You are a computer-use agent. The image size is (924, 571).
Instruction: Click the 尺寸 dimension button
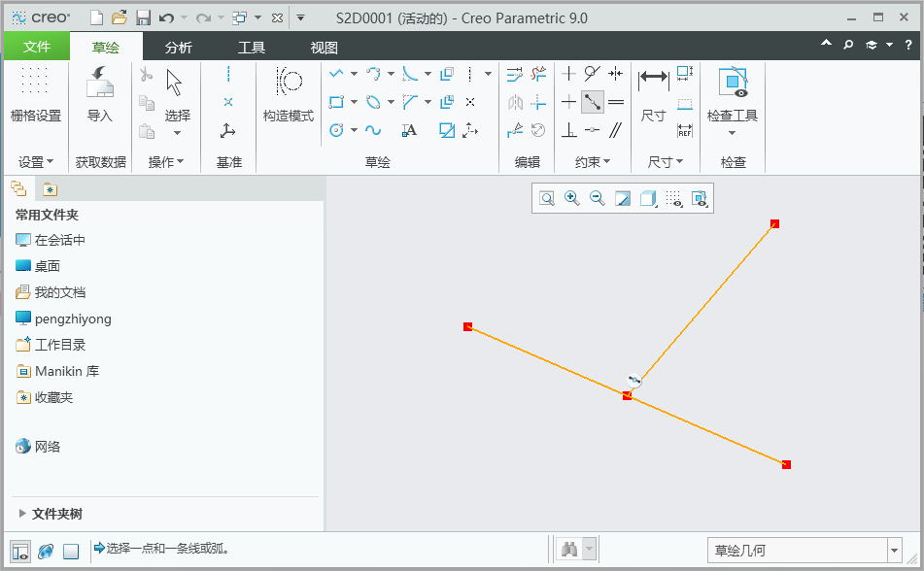point(654,94)
